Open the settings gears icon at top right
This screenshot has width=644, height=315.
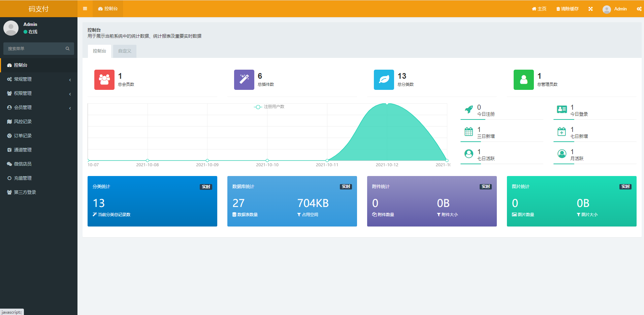(639, 9)
